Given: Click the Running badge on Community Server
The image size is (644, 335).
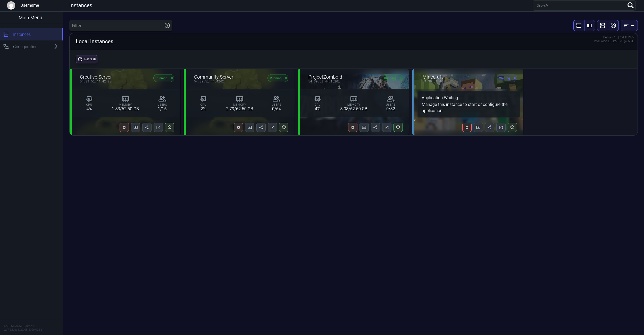Looking at the screenshot, I should click(x=278, y=78).
